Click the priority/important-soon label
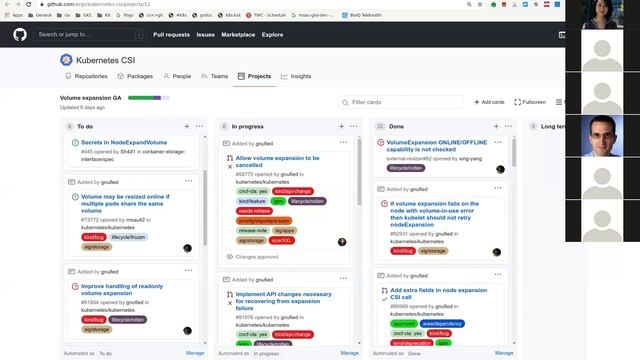This screenshot has height=360, width=640. pyautogui.click(x=264, y=221)
